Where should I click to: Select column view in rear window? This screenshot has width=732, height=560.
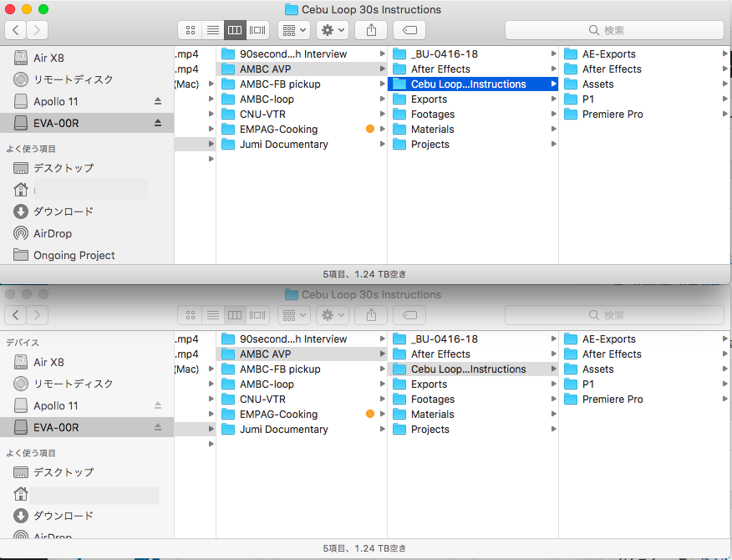[235, 315]
